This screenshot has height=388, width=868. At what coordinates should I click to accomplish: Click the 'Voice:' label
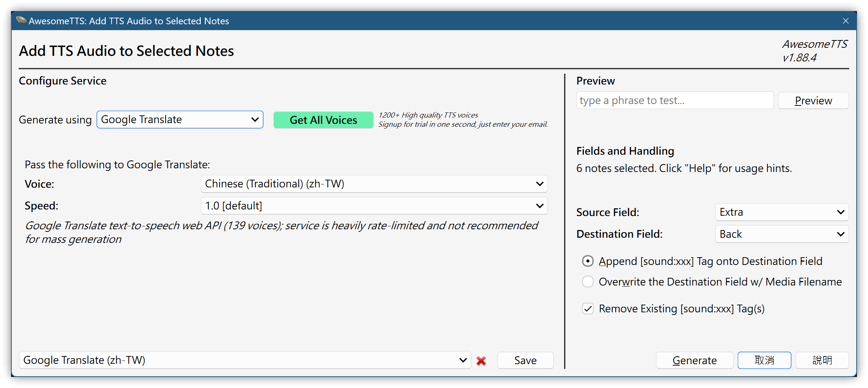click(39, 184)
